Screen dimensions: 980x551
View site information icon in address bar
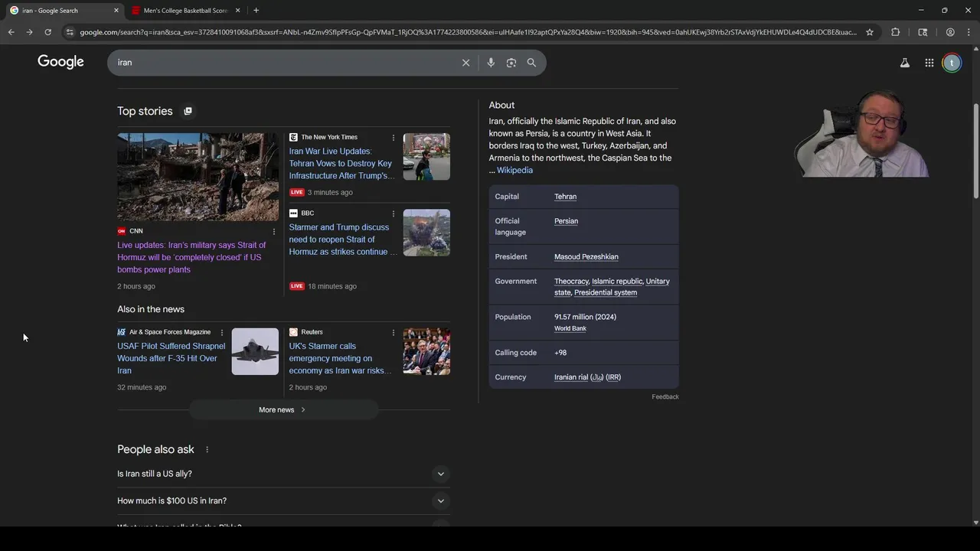pyautogui.click(x=70, y=32)
